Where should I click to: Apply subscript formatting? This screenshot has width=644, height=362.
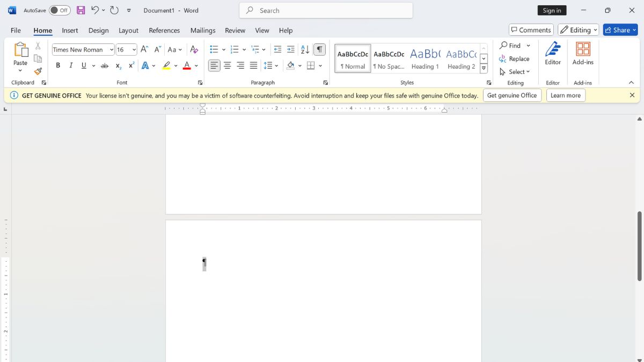point(118,65)
